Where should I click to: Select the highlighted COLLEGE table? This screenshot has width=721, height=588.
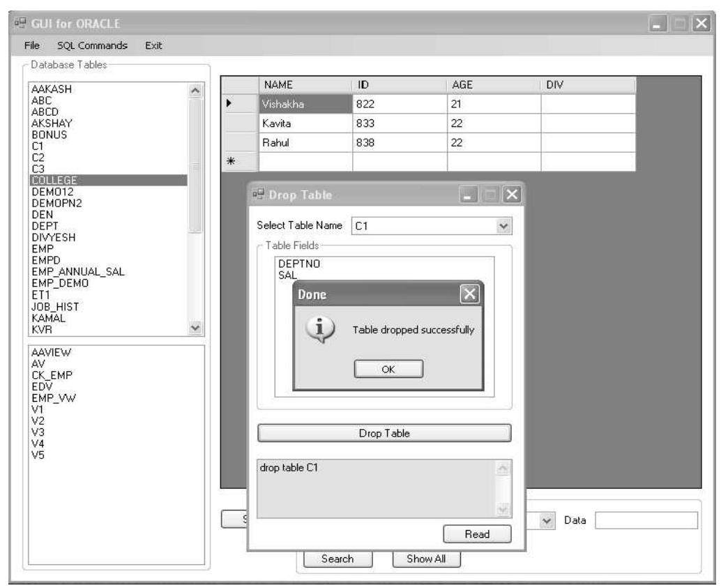click(x=109, y=181)
